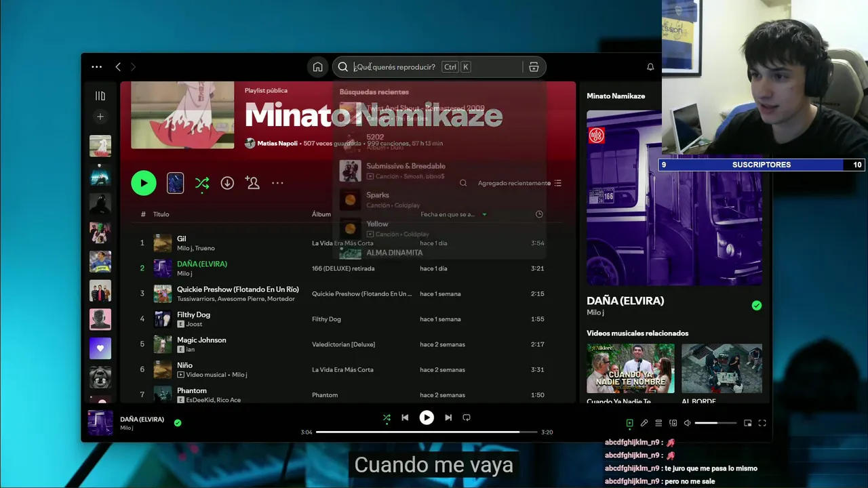Toggle playlist shuffle next to the preview card
Image resolution: width=868 pixels, height=488 pixels.
click(x=202, y=183)
